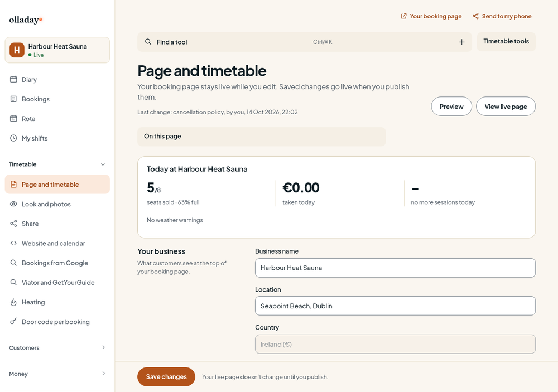Click the Bookings from Google search icon

(13, 263)
